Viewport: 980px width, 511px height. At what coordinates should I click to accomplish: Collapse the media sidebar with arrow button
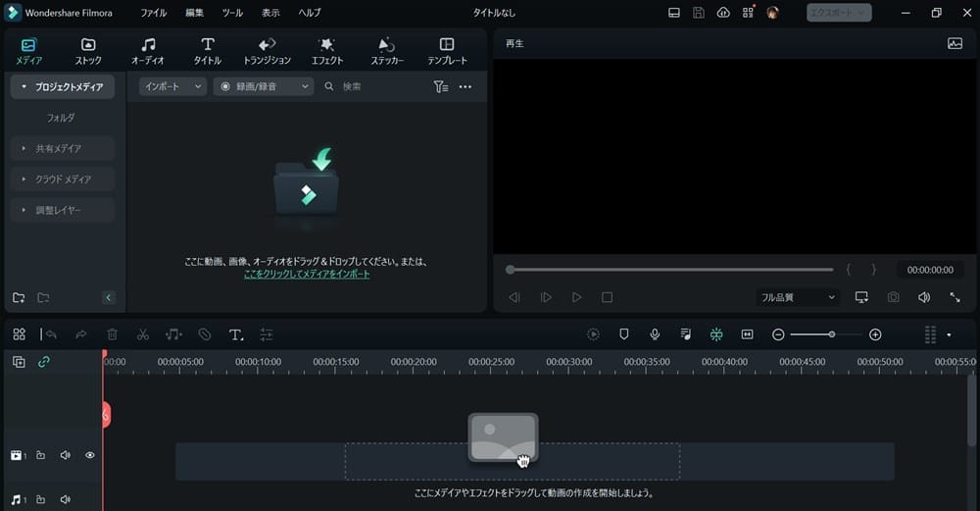point(108,298)
